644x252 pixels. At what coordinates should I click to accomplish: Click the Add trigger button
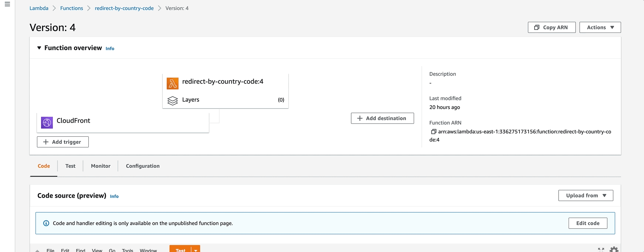click(63, 142)
